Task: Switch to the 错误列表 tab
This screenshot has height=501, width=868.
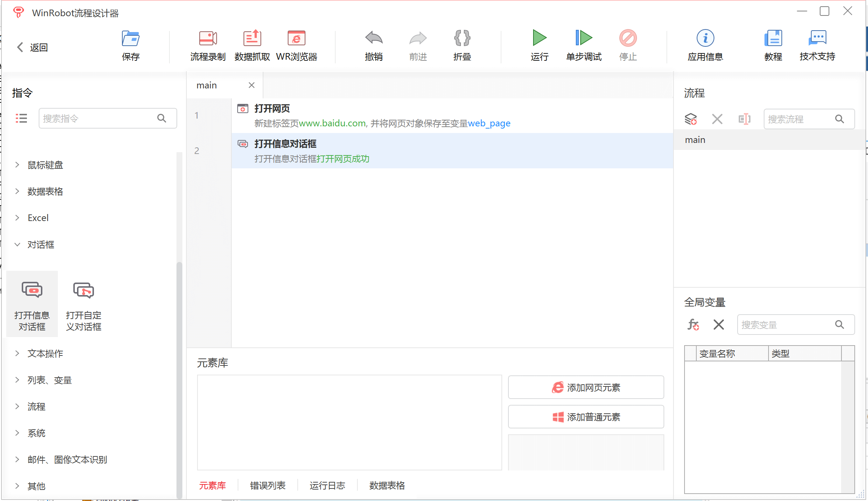Action: click(x=268, y=486)
